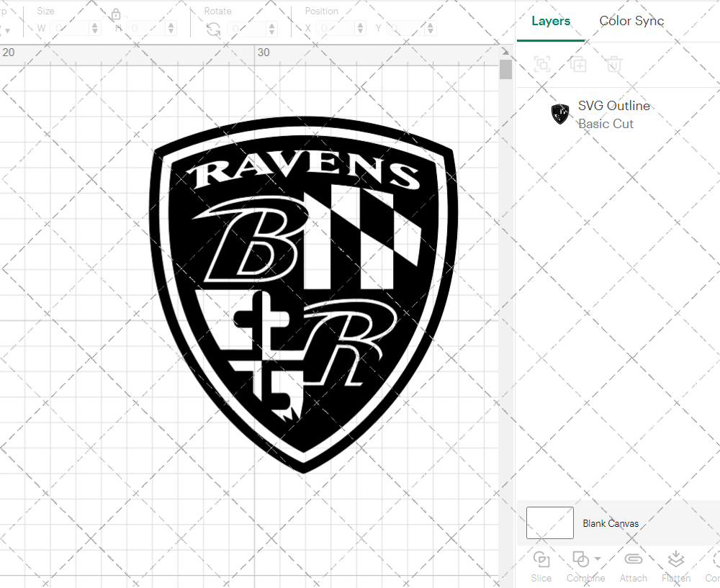The height and width of the screenshot is (588, 720).
Task: Delete layer with the trash icon
Action: coord(613,65)
